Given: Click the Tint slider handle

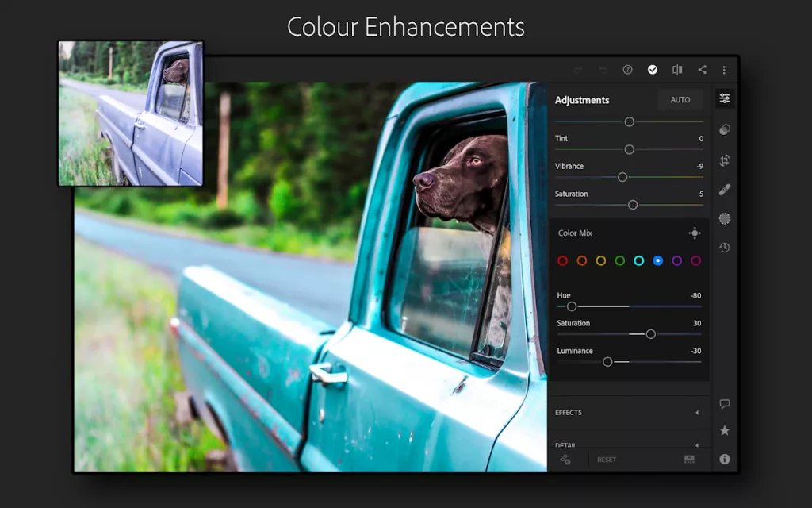Looking at the screenshot, I should pyautogui.click(x=629, y=150).
